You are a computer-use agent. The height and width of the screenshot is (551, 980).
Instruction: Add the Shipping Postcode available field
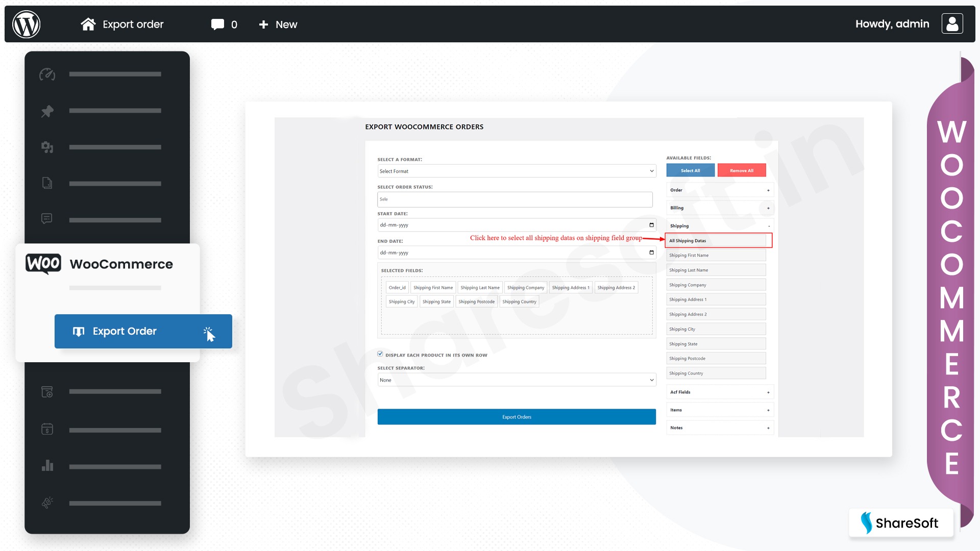(x=716, y=359)
